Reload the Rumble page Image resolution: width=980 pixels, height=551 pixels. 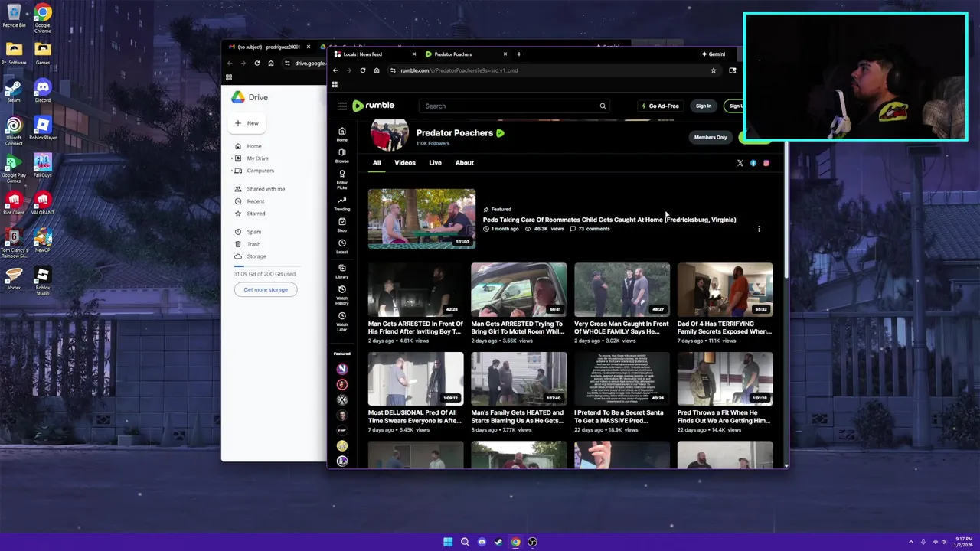(x=363, y=70)
